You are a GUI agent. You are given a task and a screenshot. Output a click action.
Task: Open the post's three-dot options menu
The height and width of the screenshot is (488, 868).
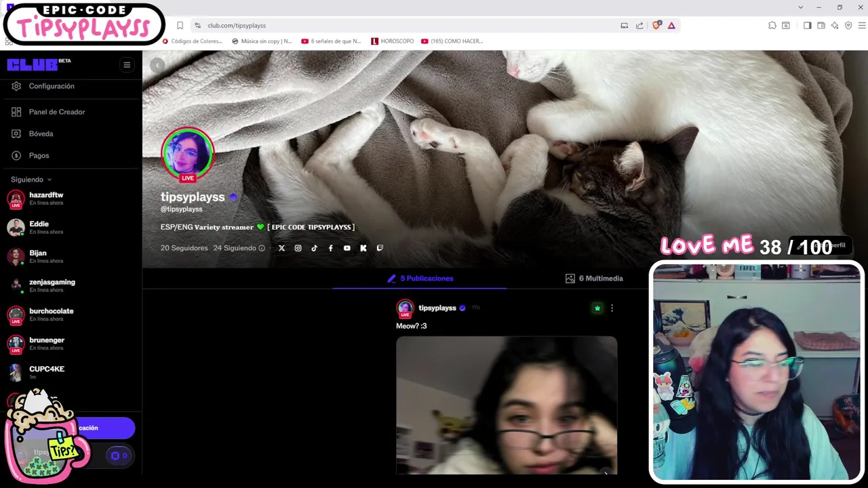pos(612,308)
